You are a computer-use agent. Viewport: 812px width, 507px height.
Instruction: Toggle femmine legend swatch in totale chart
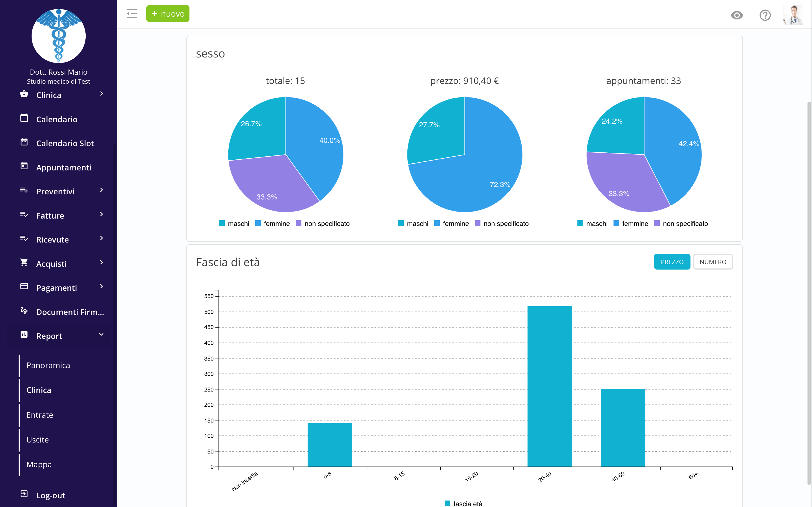click(258, 223)
